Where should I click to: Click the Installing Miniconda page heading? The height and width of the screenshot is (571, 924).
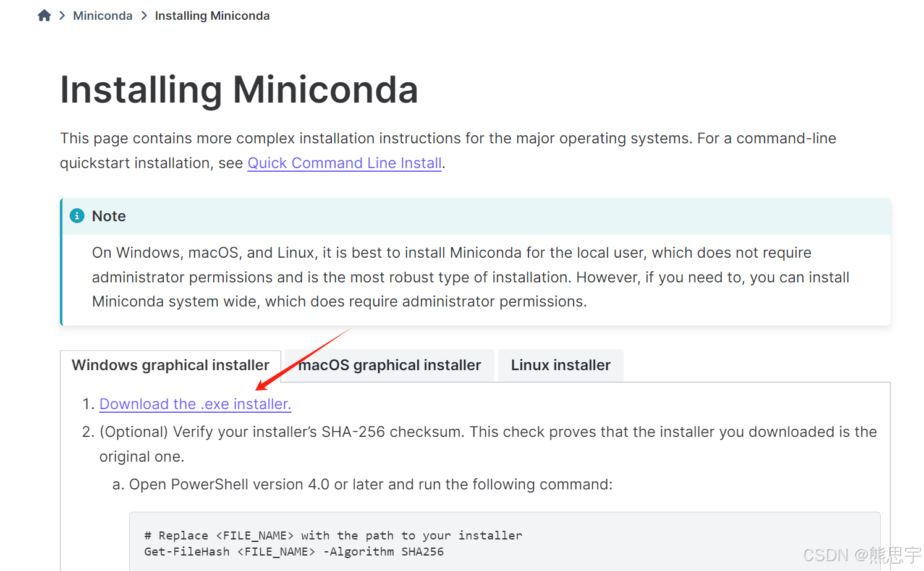pyautogui.click(x=239, y=90)
